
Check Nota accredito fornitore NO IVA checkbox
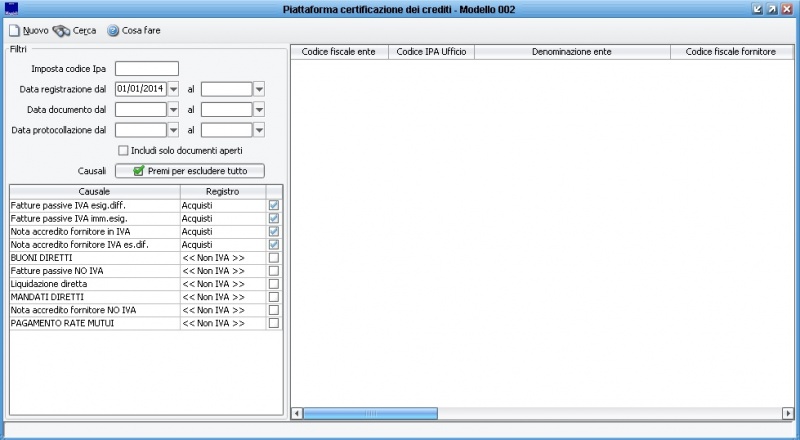coord(274,310)
